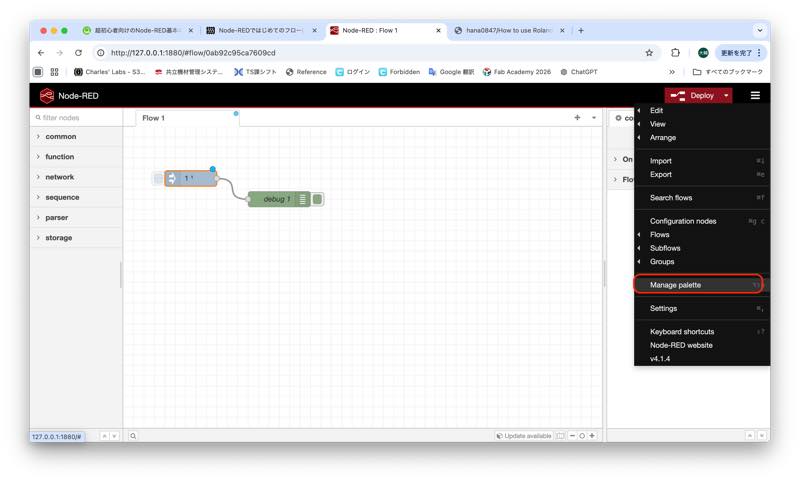Switch to the Flow 1 tab
Screen dimensions: 800x481
click(154, 118)
